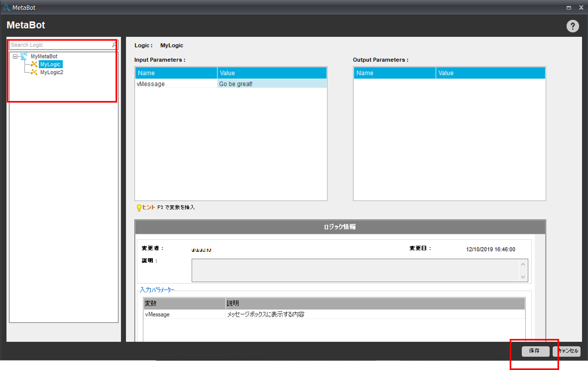Select MyLogic2 in the tree
The image size is (588, 370).
[x=52, y=72]
